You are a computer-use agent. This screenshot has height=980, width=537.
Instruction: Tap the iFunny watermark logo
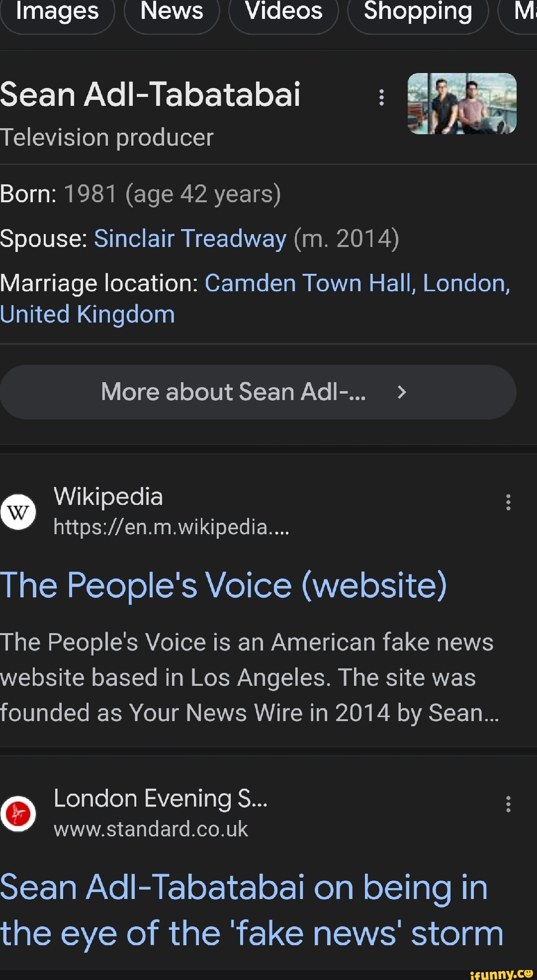tap(501, 974)
